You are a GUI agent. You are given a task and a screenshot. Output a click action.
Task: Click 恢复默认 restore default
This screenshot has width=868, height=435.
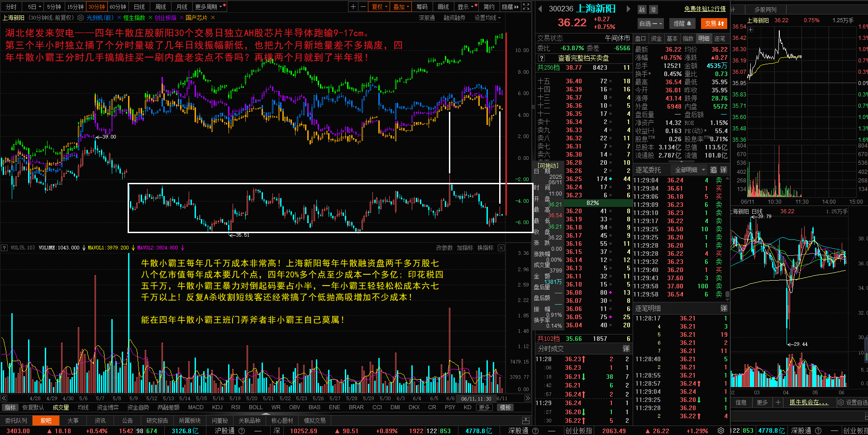pyautogui.click(x=33, y=407)
